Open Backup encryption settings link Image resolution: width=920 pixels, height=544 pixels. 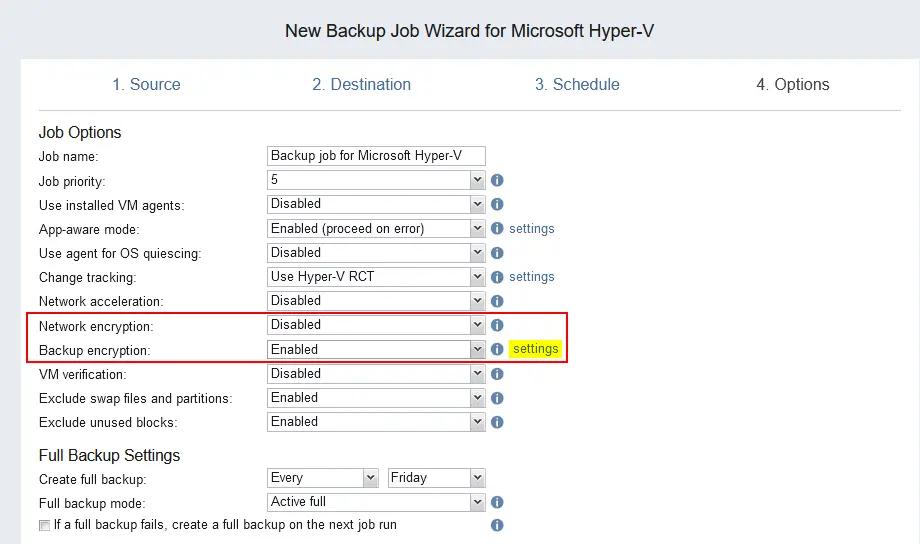pyautogui.click(x=536, y=349)
